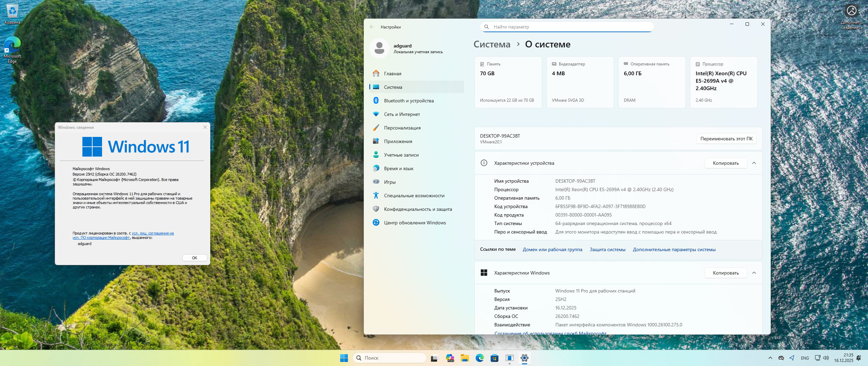The image size is (868, 366).
Task: Open Специальные возможности accessibility icon
Action: pyautogui.click(x=376, y=196)
